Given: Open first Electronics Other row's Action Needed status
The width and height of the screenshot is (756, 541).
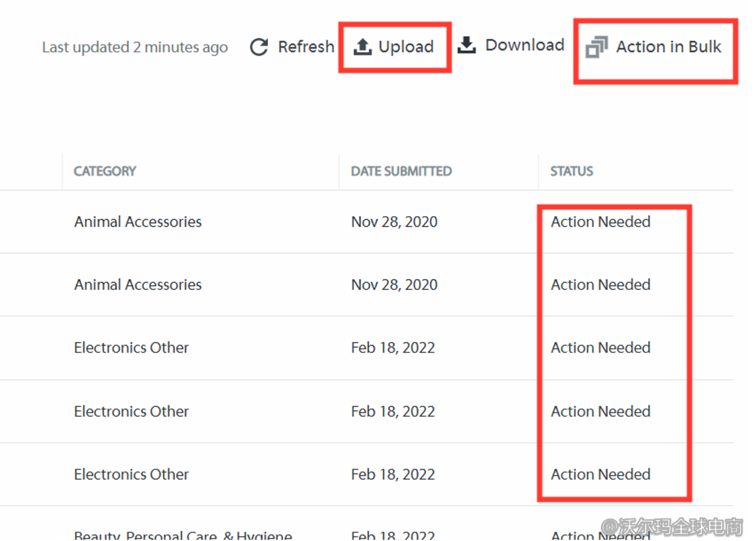Looking at the screenshot, I should pyautogui.click(x=601, y=347).
